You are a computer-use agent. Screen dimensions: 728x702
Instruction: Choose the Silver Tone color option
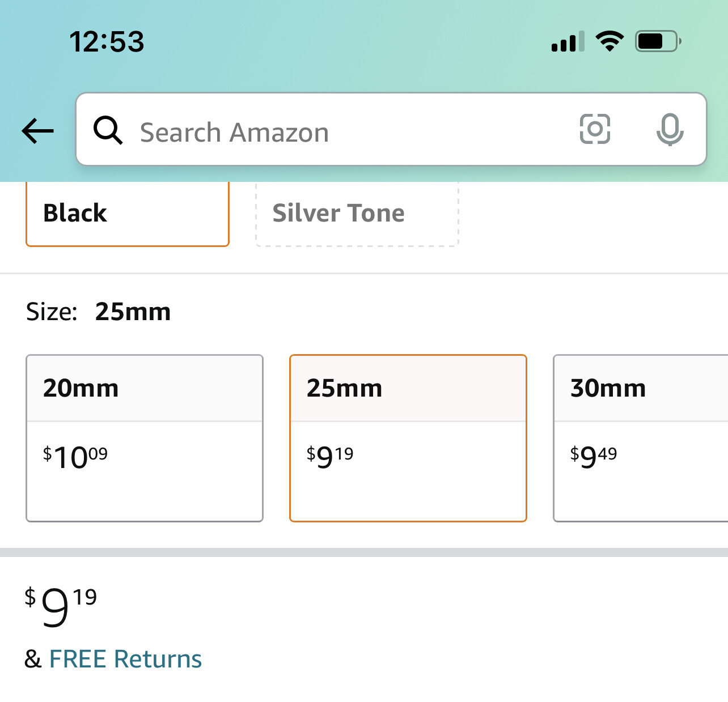coord(357,214)
